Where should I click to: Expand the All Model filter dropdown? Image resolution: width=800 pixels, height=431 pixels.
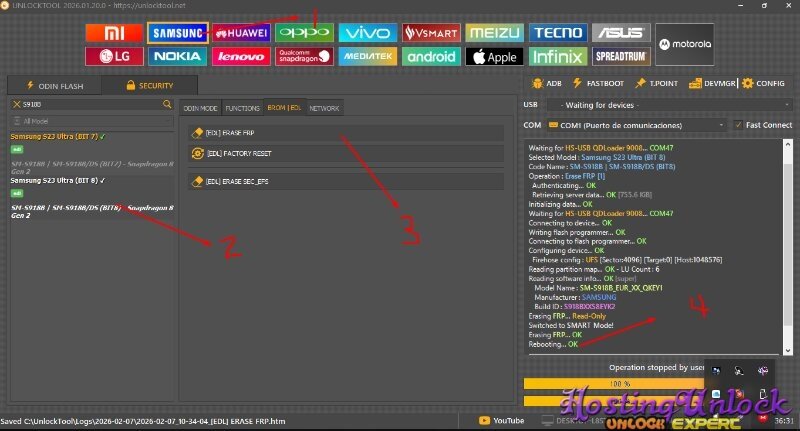pos(92,121)
